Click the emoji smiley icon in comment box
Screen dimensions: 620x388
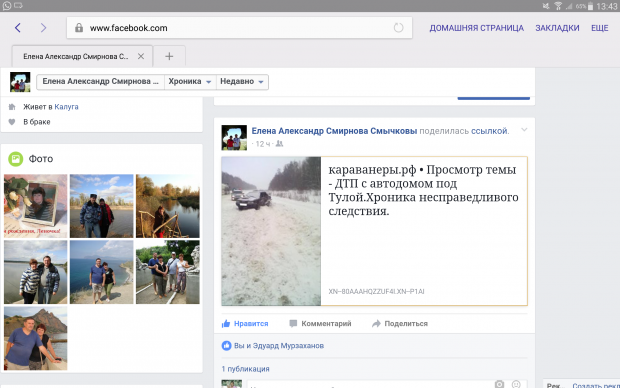point(516,384)
